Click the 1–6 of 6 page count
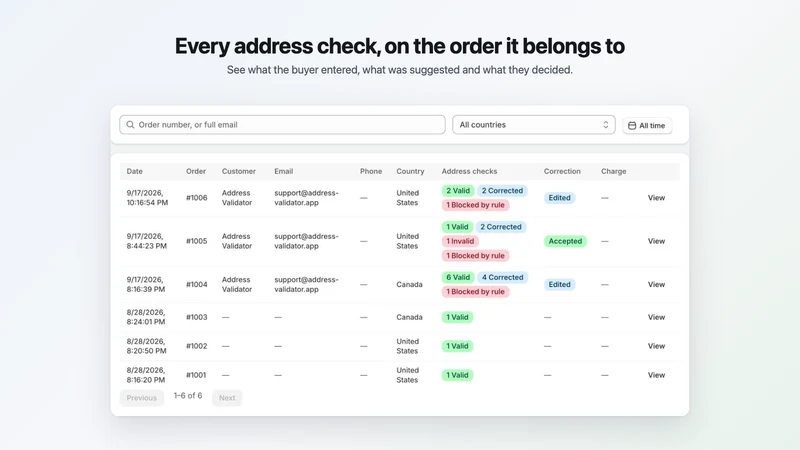This screenshot has width=800, height=450. (188, 395)
